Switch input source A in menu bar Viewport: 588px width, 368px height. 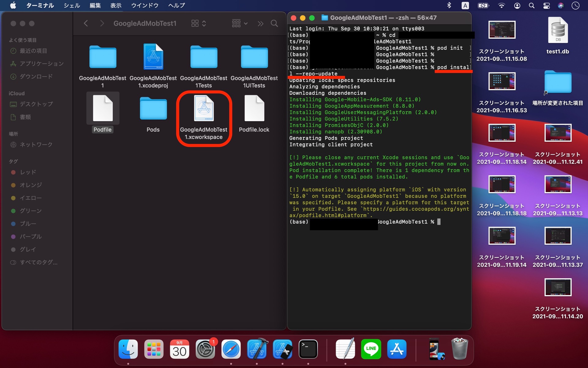tap(465, 6)
